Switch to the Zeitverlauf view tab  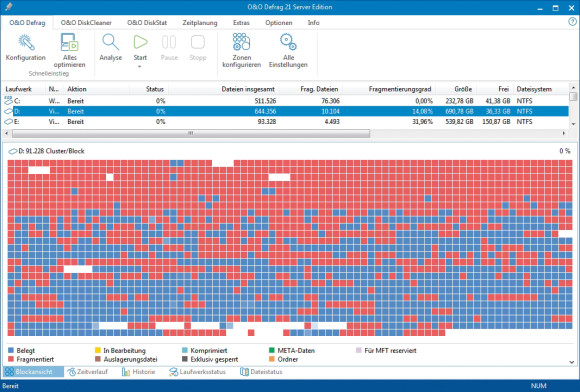pos(88,372)
